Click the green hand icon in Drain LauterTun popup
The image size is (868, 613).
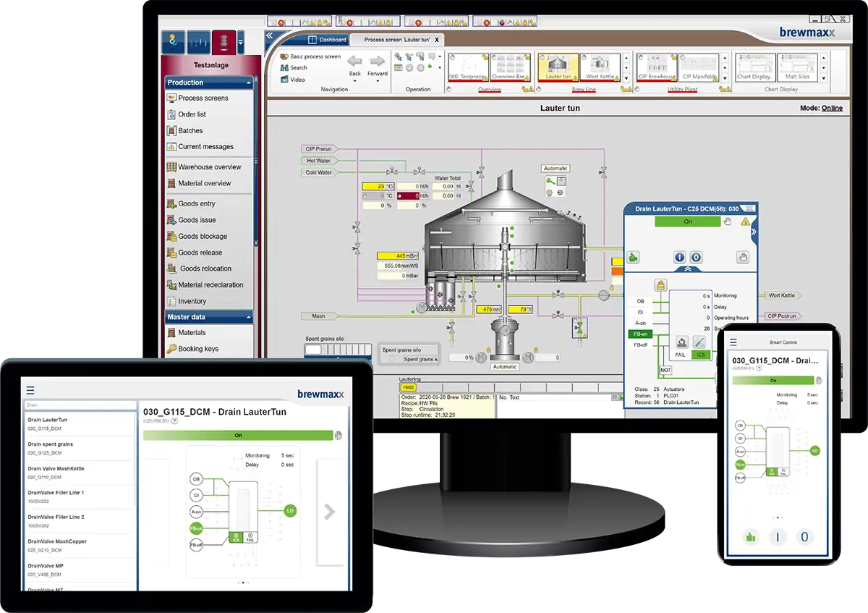[x=633, y=257]
